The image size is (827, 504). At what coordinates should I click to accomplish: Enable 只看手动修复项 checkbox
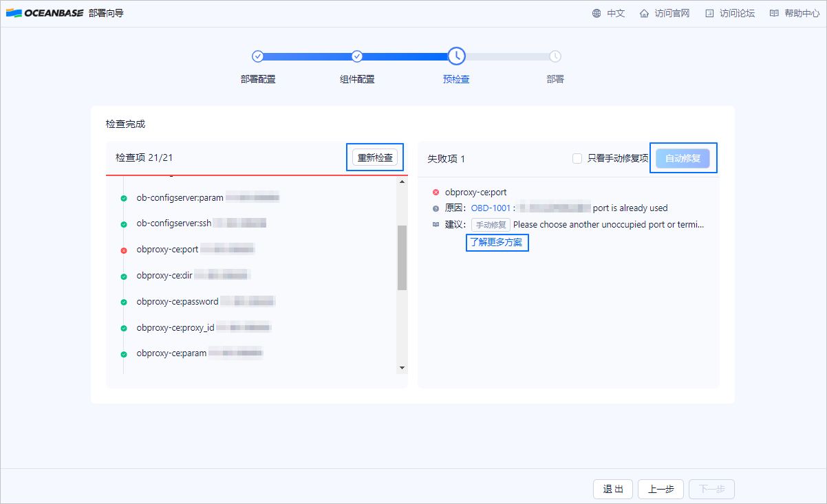point(577,158)
